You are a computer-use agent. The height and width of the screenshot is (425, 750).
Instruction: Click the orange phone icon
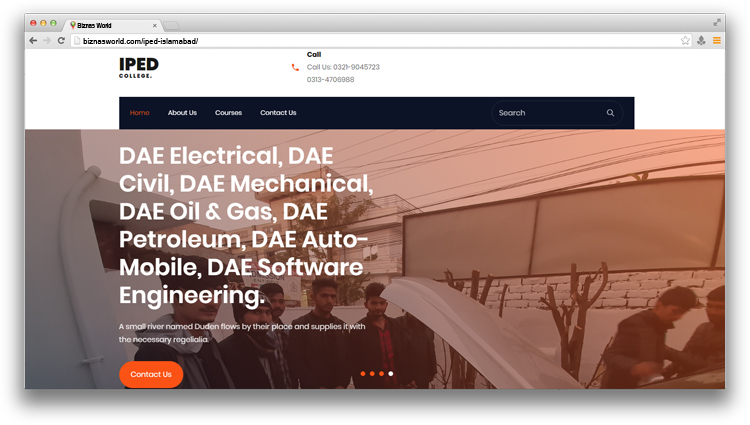point(295,67)
